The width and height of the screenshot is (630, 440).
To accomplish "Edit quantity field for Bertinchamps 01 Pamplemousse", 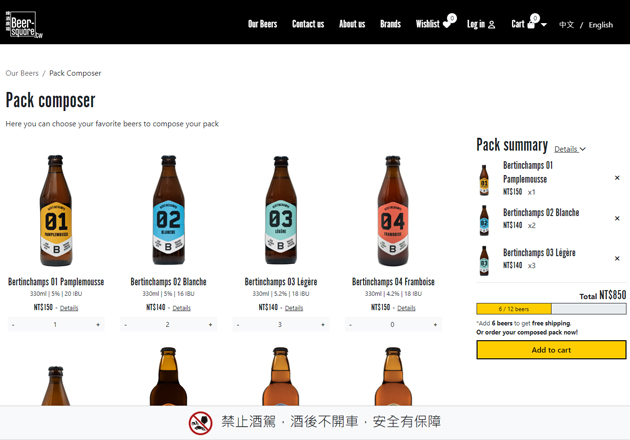I will (x=55, y=325).
